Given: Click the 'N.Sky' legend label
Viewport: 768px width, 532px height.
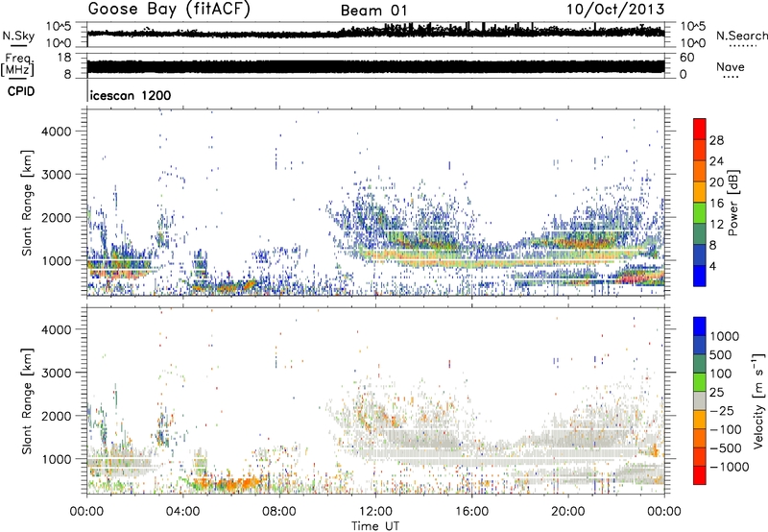Looking at the screenshot, I should pyautogui.click(x=18, y=36).
